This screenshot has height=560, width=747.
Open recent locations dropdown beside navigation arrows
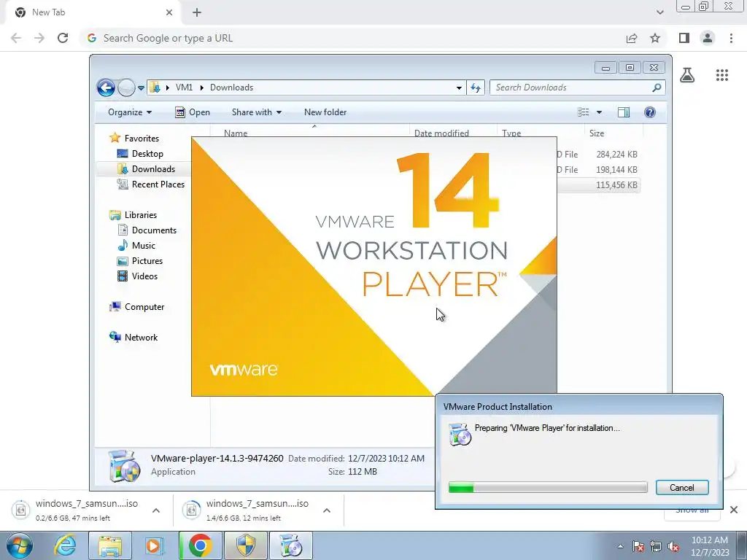pos(141,88)
